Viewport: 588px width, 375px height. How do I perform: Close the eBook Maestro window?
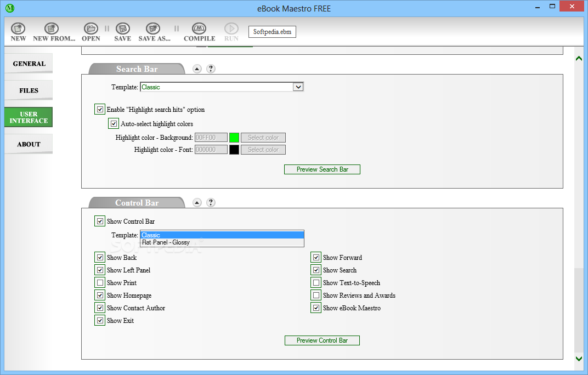pos(572,7)
